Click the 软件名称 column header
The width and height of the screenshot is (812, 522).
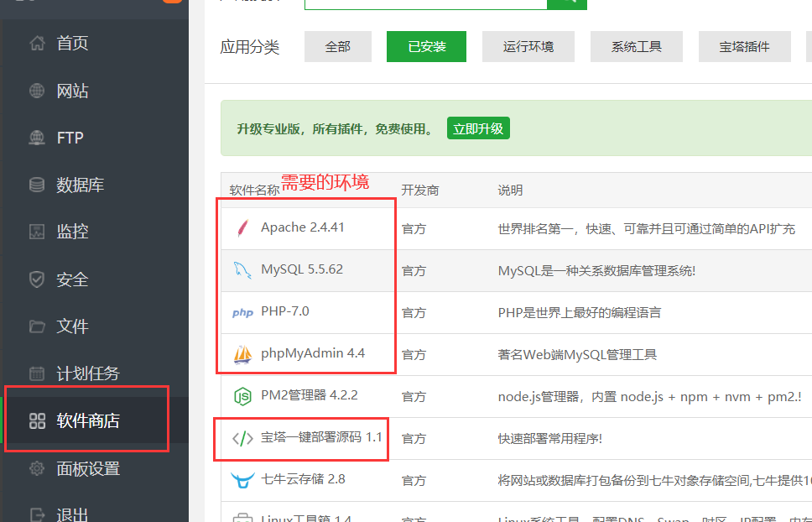pos(254,191)
